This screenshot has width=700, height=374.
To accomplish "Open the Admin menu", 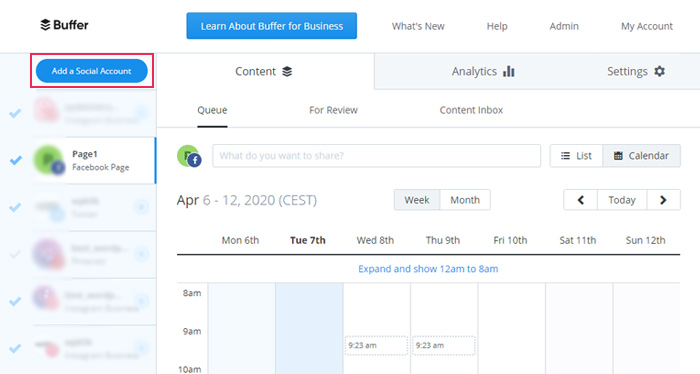I will coord(564,26).
